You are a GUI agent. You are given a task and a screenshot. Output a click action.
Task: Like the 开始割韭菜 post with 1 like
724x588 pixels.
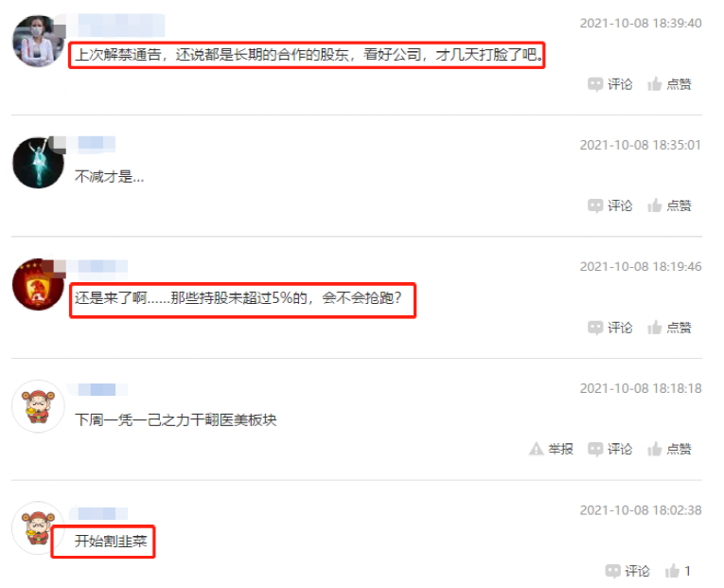[x=678, y=571]
